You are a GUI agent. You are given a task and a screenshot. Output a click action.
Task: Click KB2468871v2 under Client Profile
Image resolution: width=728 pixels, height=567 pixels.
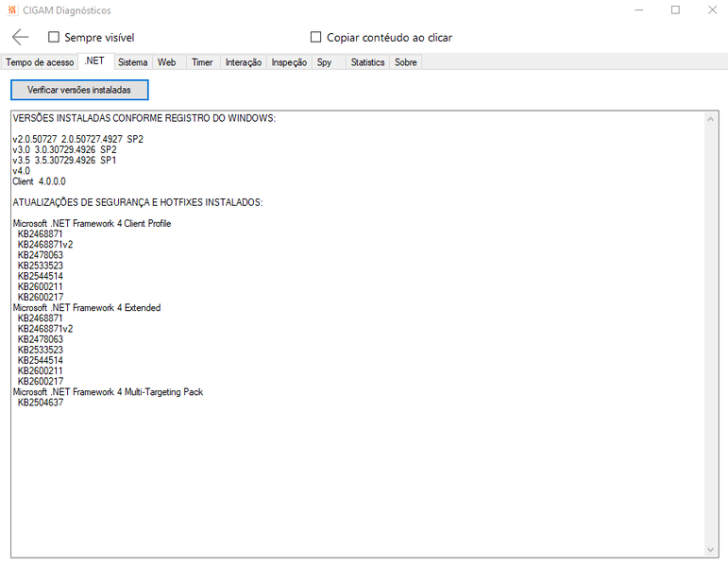[x=45, y=245]
